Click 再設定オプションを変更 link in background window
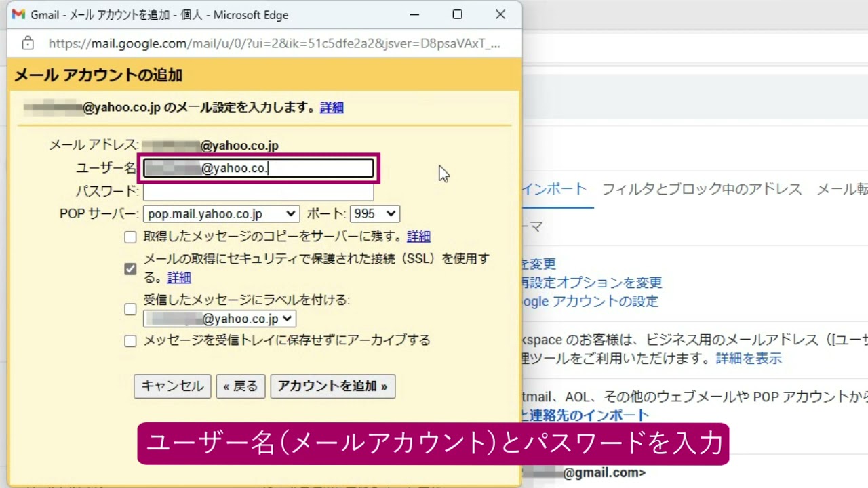 (591, 282)
